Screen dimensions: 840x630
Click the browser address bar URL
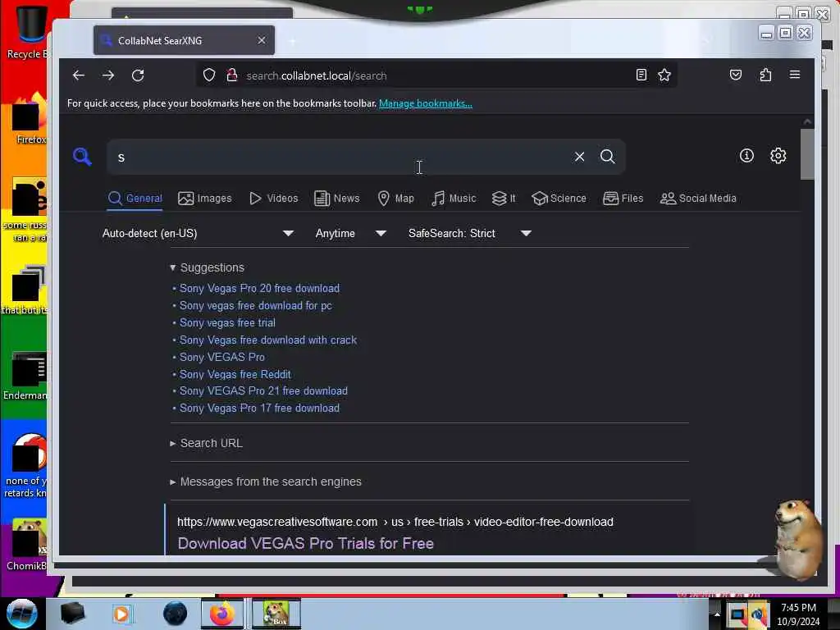coord(316,75)
